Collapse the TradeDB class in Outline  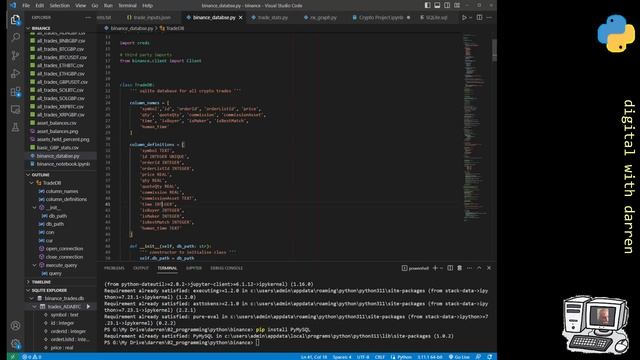pos(32,183)
